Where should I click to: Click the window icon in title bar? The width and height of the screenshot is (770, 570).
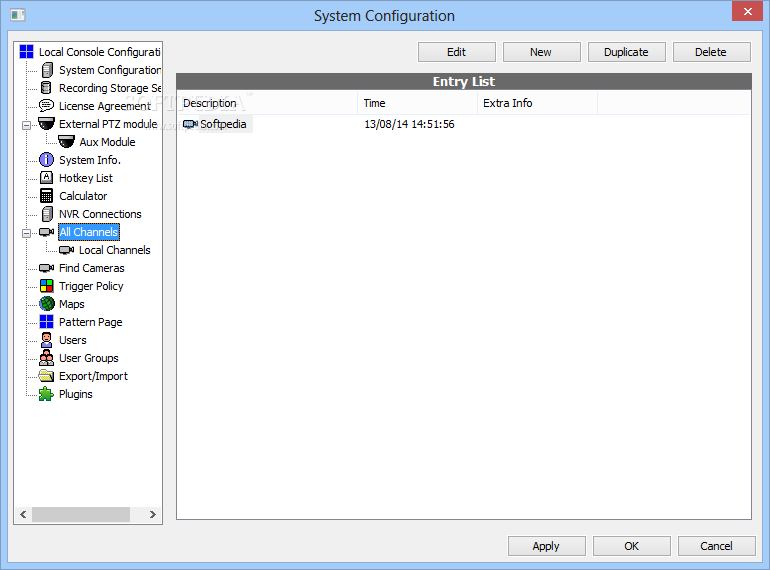tap(18, 15)
